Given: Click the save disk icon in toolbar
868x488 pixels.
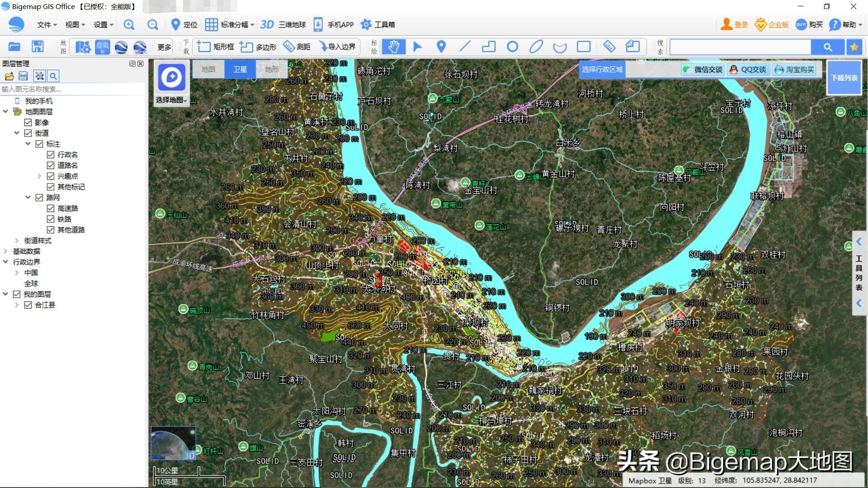Looking at the screenshot, I should click(x=38, y=47).
